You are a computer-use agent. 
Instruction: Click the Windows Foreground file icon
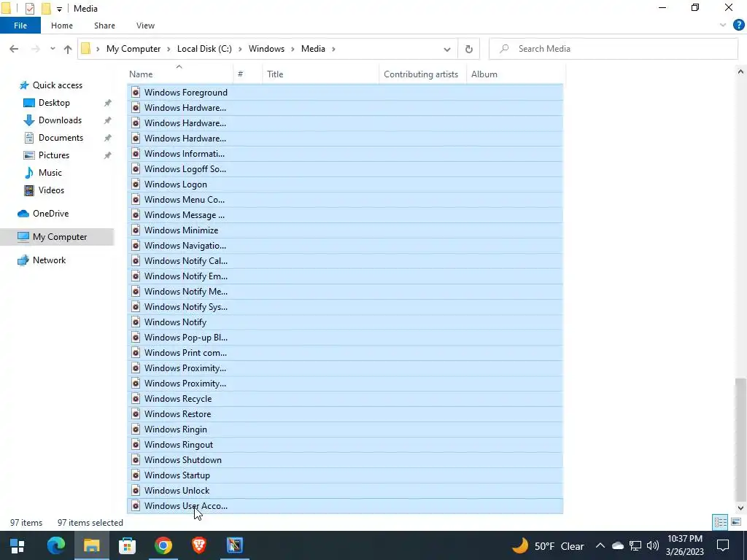[x=136, y=93]
